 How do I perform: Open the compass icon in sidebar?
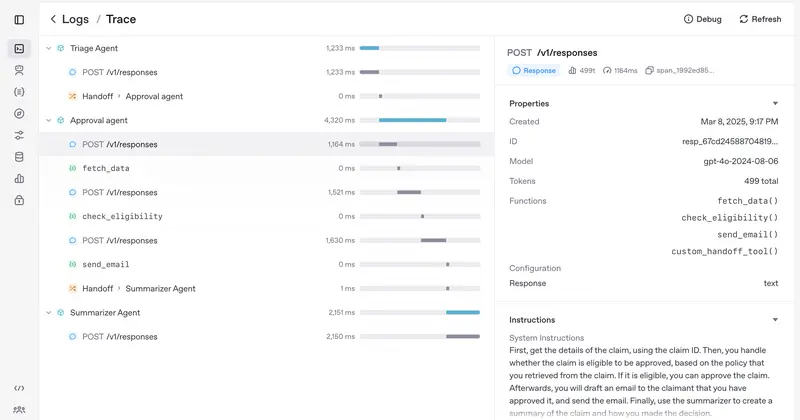19,114
